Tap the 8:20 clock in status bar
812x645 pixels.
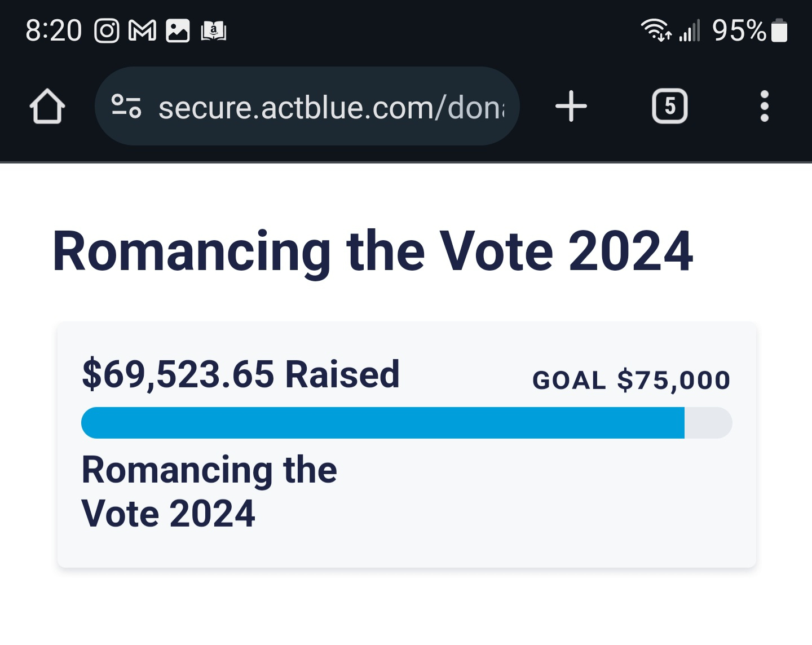click(54, 30)
